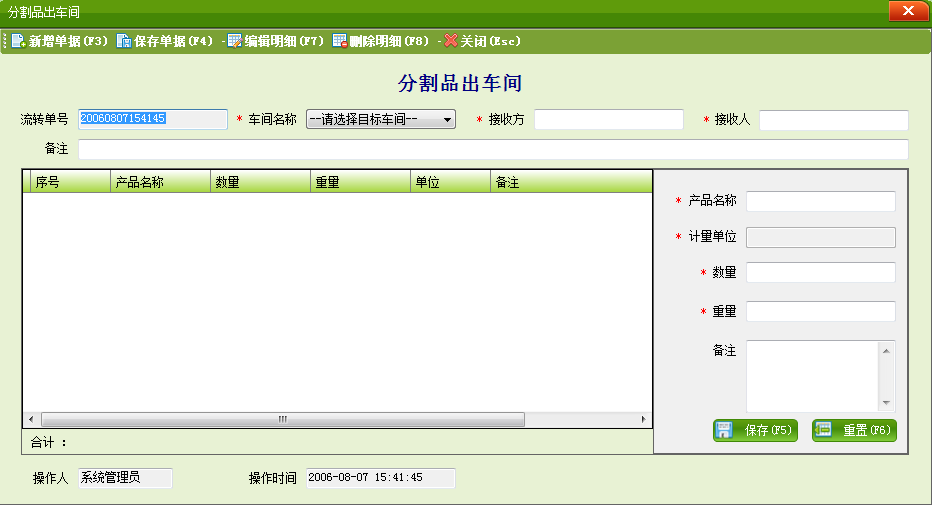This screenshot has width=932, height=505.
Task: Click the 数量 input in the detail panel
Action: click(x=821, y=273)
